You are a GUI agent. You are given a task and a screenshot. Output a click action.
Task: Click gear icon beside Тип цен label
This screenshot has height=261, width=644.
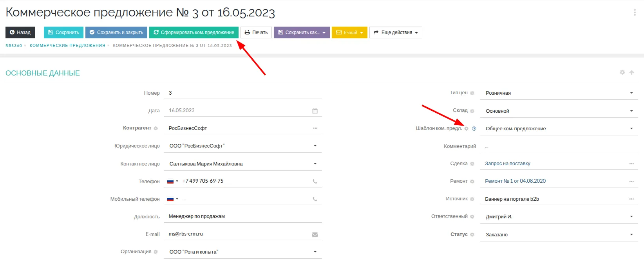pos(472,93)
